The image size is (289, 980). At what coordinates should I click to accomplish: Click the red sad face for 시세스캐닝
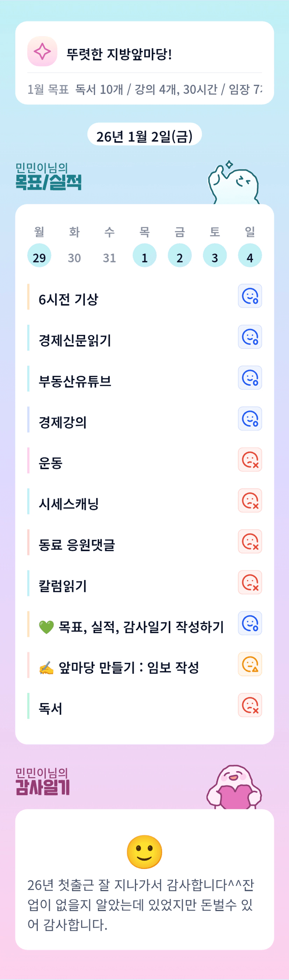pos(250,501)
